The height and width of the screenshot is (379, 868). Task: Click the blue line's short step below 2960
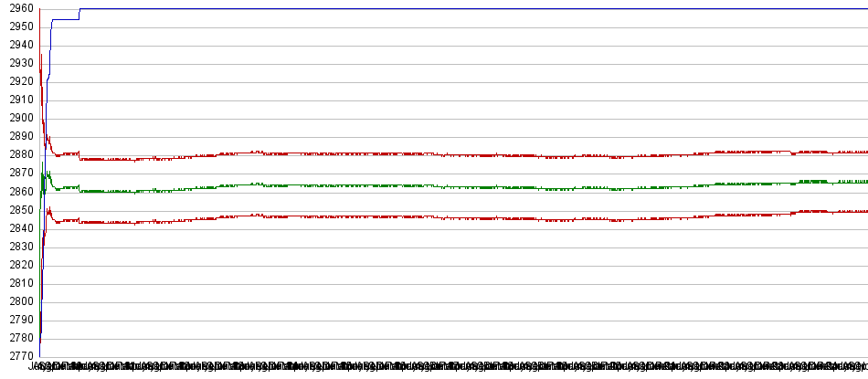pyautogui.click(x=66, y=19)
